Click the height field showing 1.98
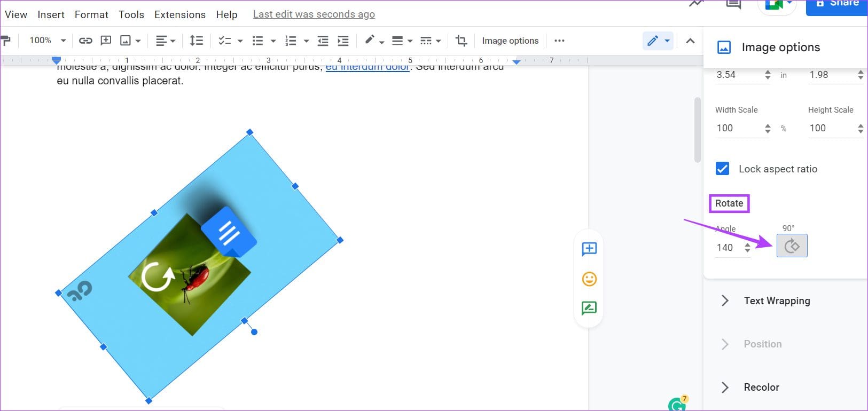Image resolution: width=868 pixels, height=411 pixels. pos(832,75)
